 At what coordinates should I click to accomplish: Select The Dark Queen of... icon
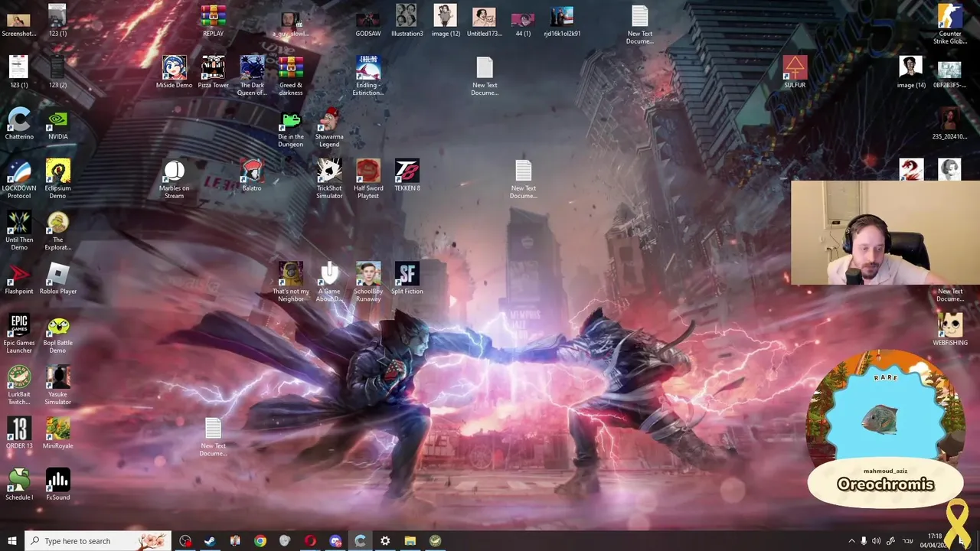pos(252,76)
